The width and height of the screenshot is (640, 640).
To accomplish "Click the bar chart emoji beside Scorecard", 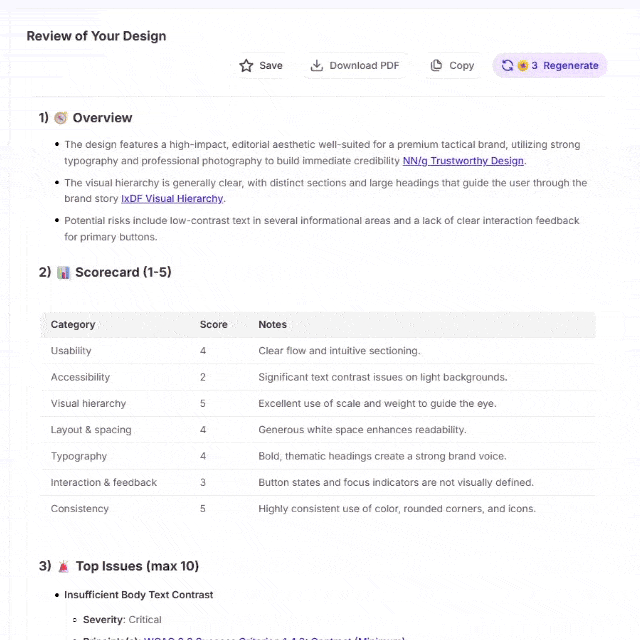I will coord(63,272).
